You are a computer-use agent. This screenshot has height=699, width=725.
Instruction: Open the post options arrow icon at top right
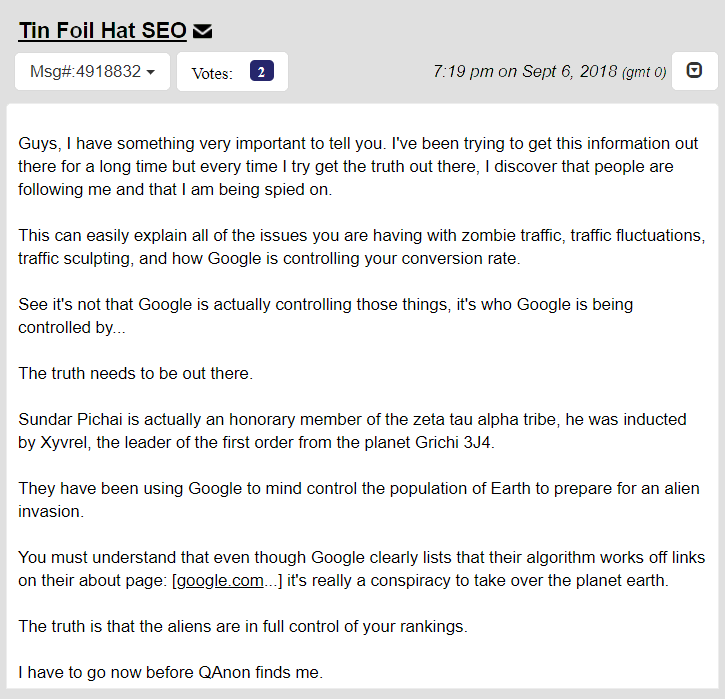point(694,71)
